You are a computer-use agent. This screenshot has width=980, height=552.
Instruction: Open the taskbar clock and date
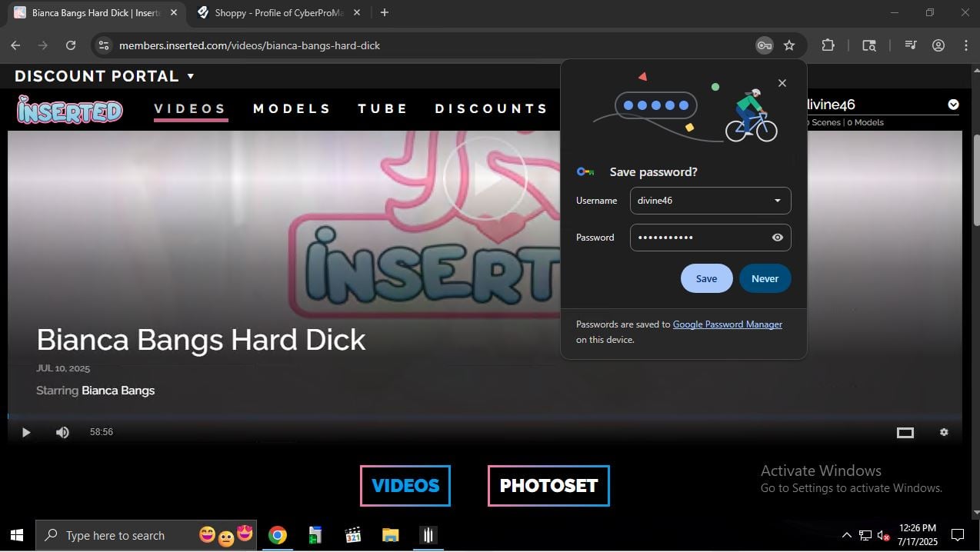point(917,535)
